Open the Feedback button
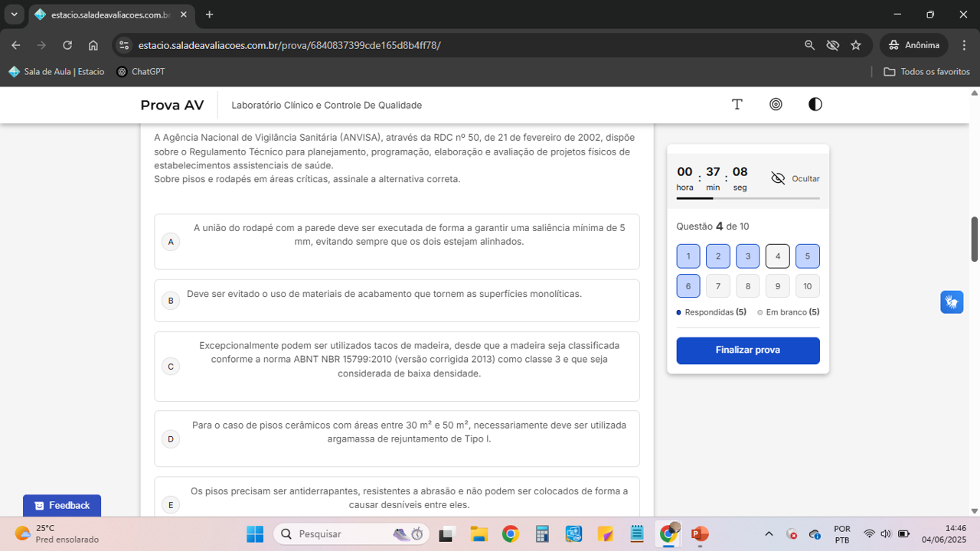The width and height of the screenshot is (980, 551). pos(62,505)
